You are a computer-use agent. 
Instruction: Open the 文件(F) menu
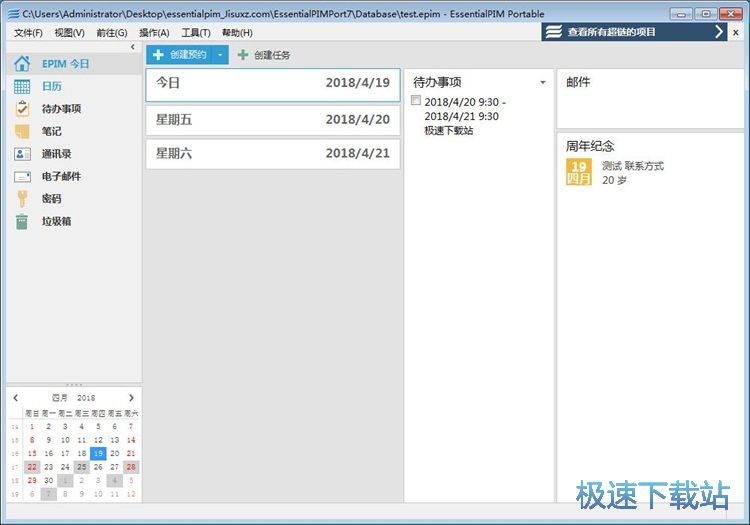pos(28,33)
